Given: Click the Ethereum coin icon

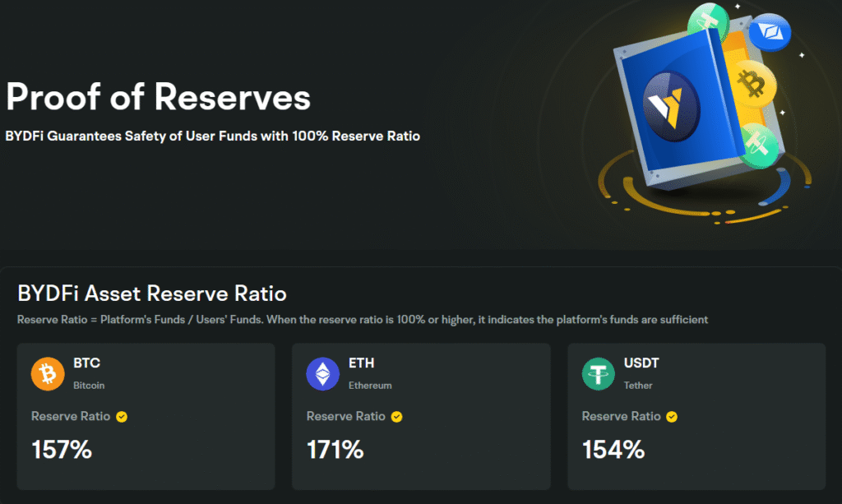Looking at the screenshot, I should point(322,373).
